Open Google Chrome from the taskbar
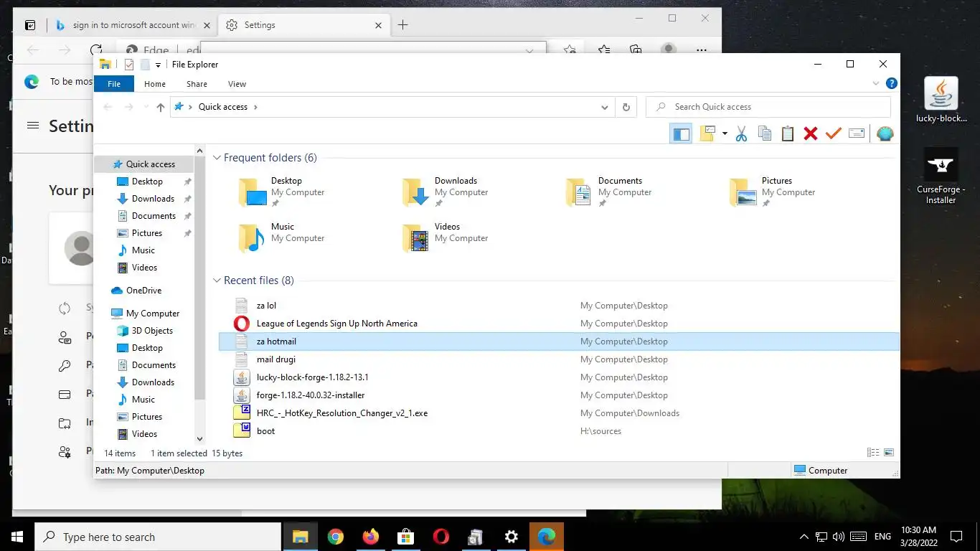The image size is (980, 551). click(x=335, y=537)
